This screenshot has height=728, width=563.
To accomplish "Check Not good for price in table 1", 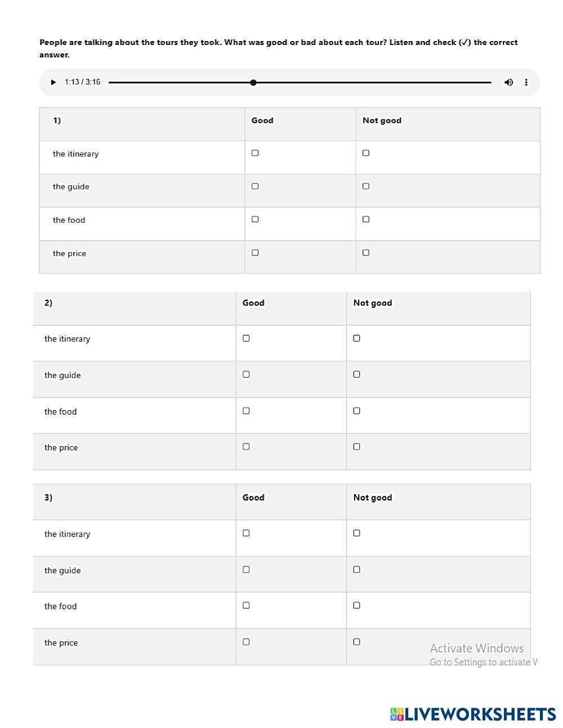I will click(366, 253).
